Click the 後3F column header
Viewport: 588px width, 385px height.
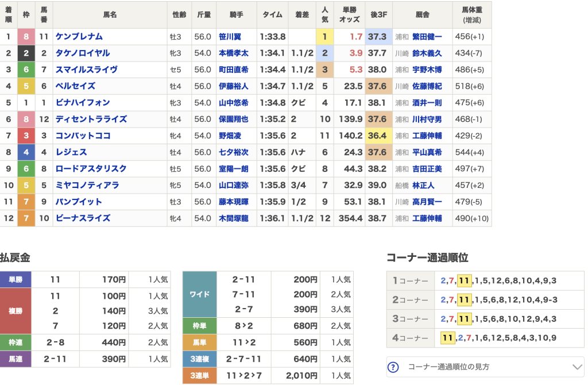379,14
